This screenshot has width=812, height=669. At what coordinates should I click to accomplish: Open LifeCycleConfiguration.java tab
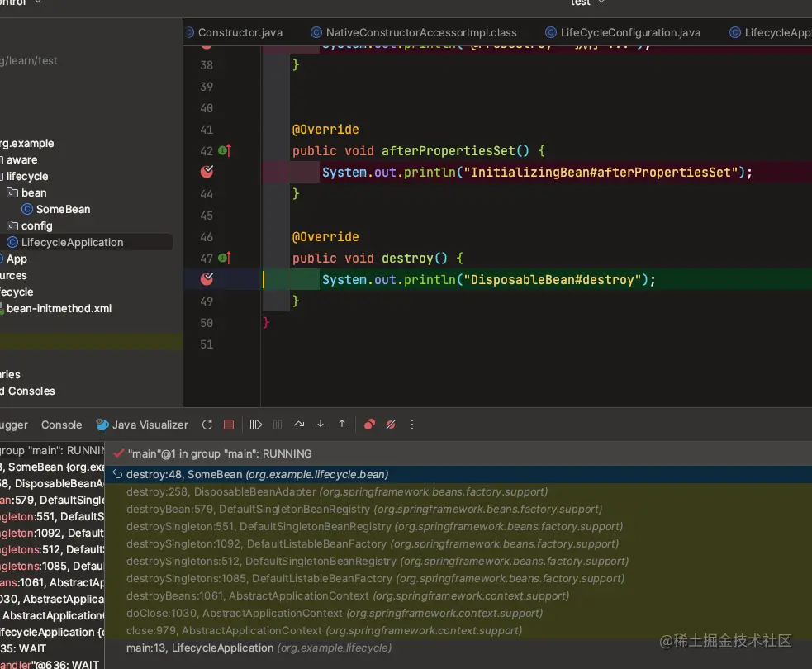coord(623,32)
